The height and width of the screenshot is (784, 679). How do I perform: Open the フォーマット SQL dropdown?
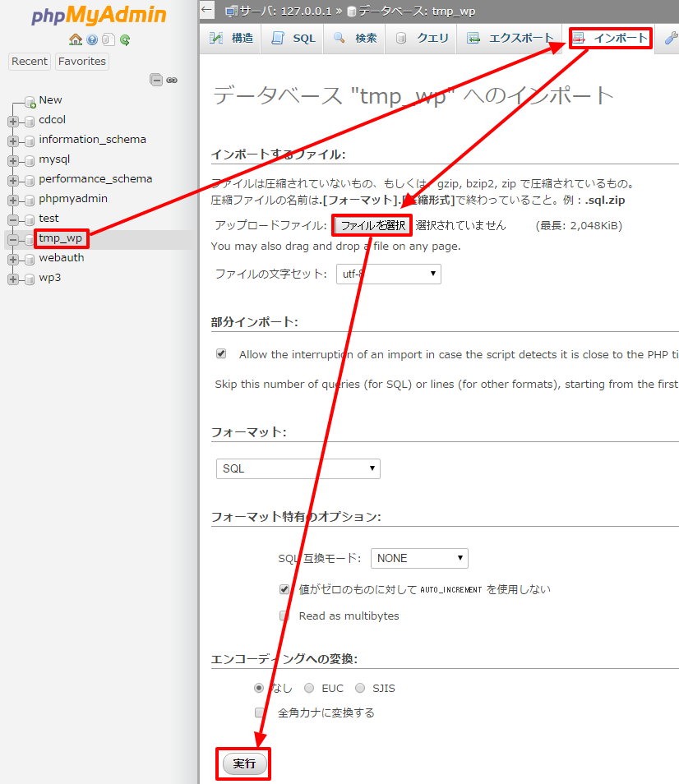click(298, 468)
